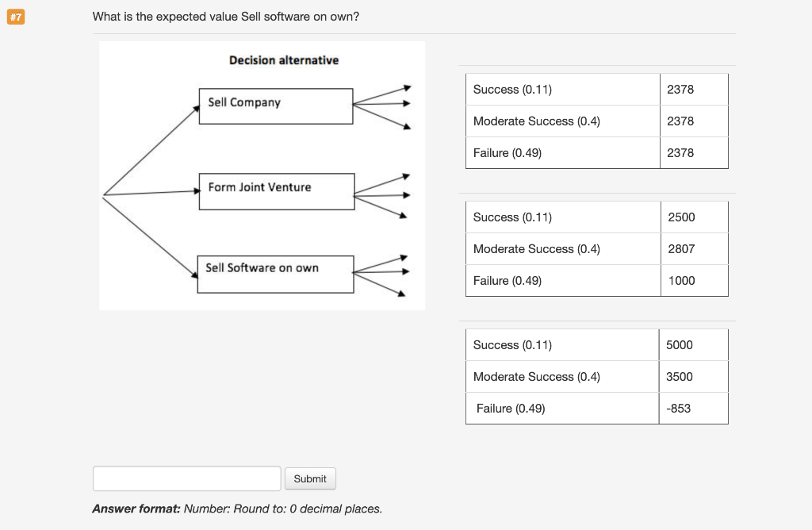
Task: Click the question text at the top
Action: coord(227,16)
